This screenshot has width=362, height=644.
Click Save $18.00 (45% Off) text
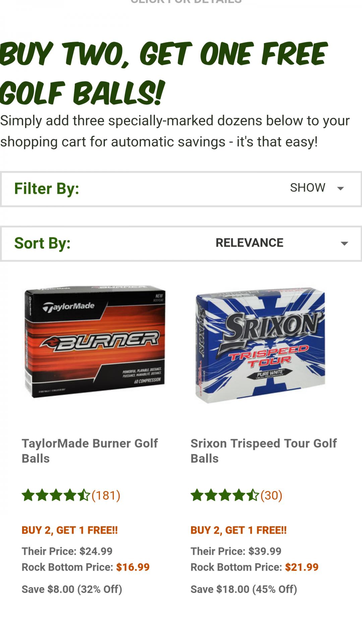244,589
